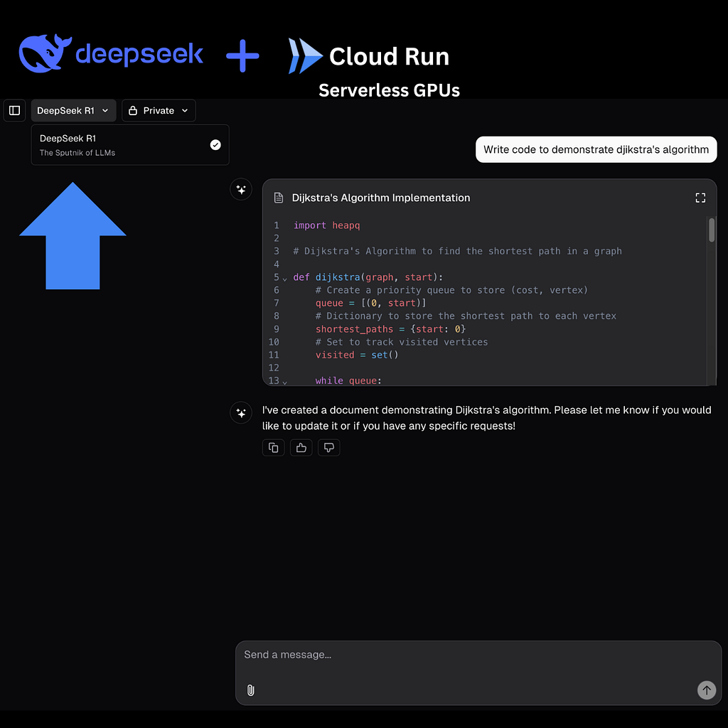
Task: Open Dijkstra's Algorithm Implementation document title
Action: click(381, 198)
